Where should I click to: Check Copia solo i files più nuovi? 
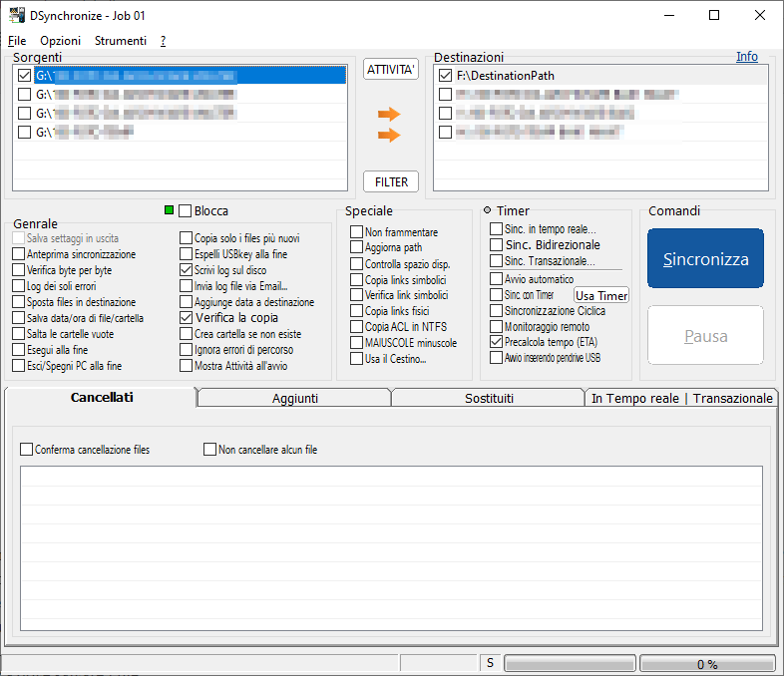tap(186, 238)
